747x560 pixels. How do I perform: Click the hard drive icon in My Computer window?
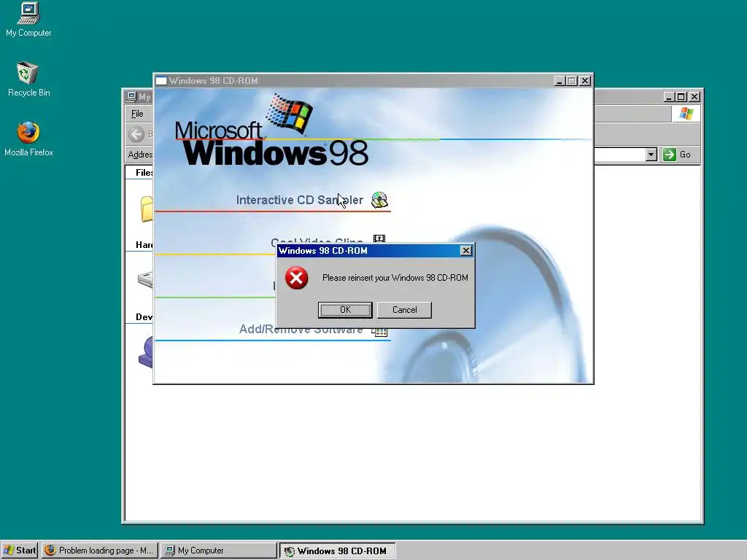145,279
